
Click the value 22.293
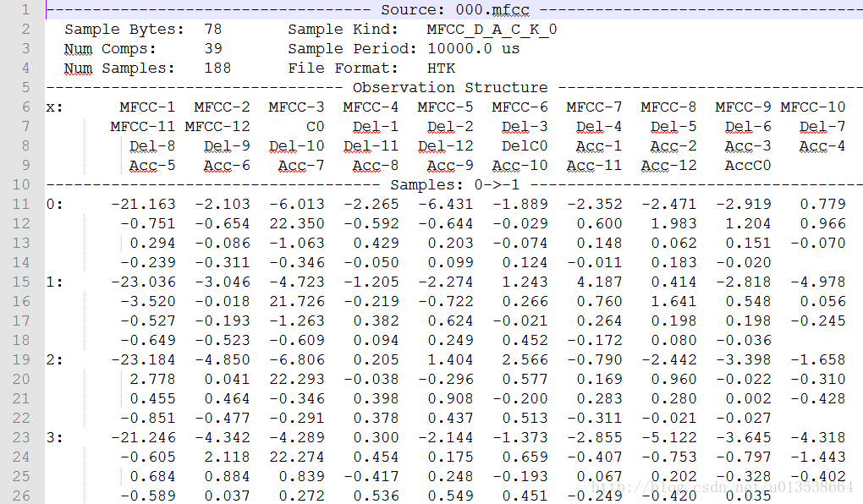[x=297, y=379]
